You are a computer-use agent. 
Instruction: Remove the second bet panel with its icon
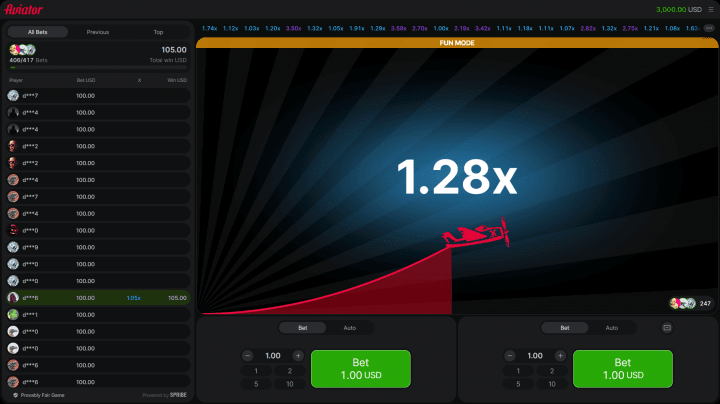click(667, 328)
